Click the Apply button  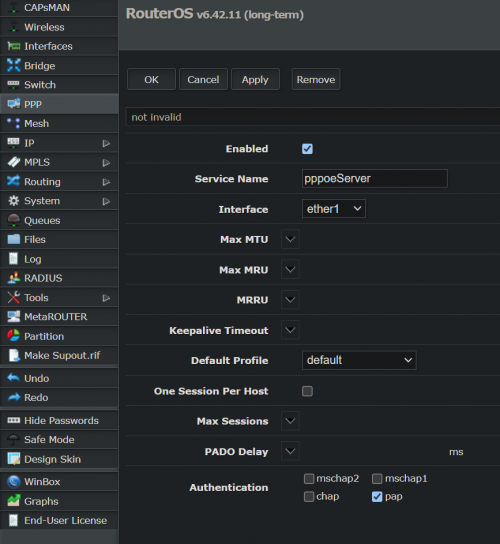255,79
